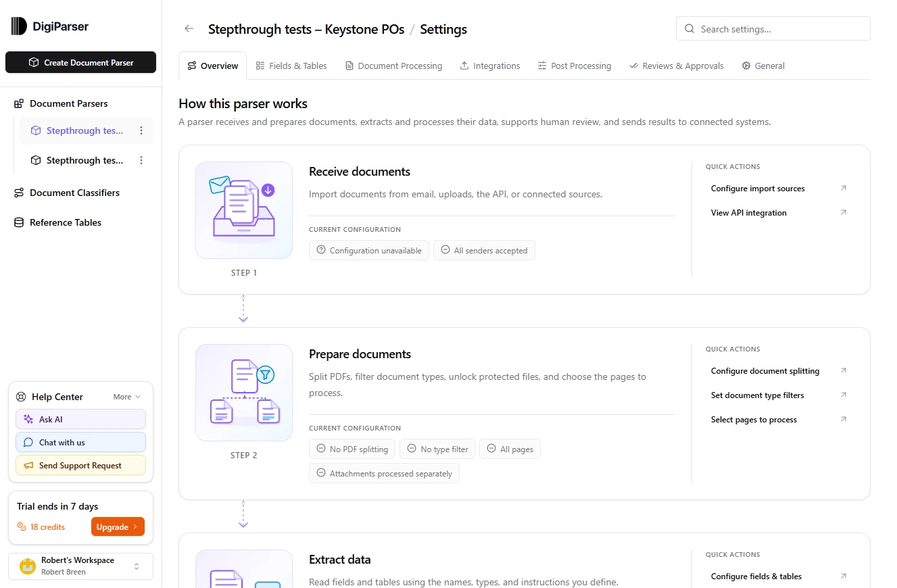
Task: Open Document Classifiers in sidebar
Action: [x=74, y=193]
